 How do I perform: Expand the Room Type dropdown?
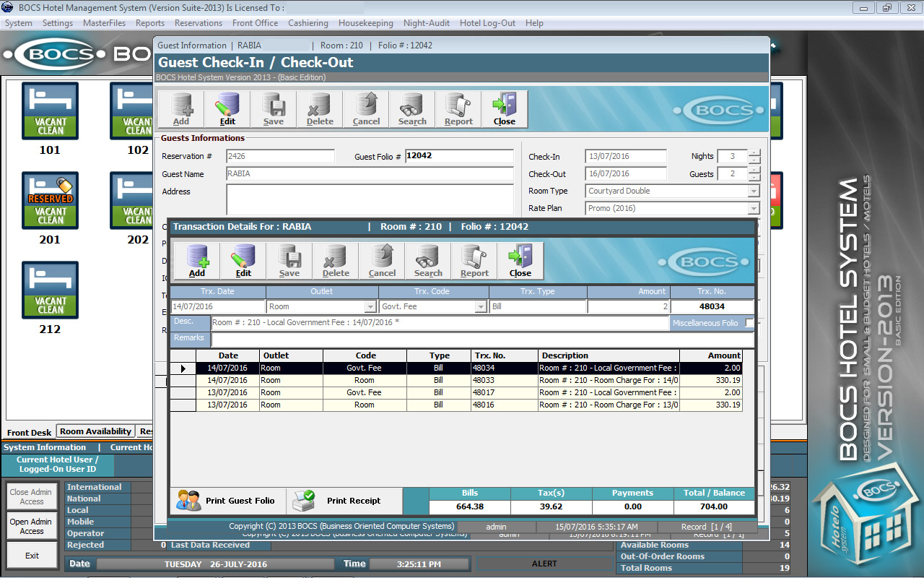[754, 191]
